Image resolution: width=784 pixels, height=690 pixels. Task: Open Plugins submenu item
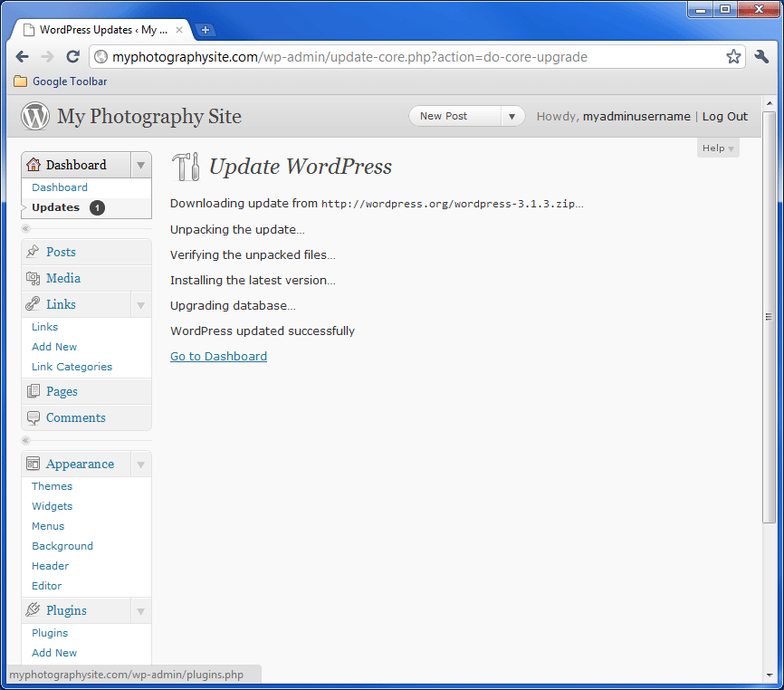click(50, 633)
